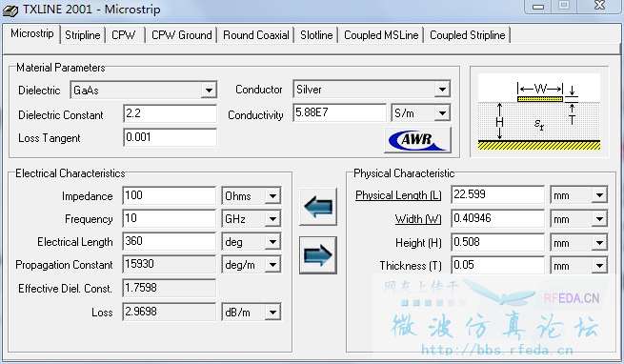Image resolution: width=624 pixels, height=364 pixels.
Task: Expand the Dielectric GaAs dropdown
Action: pos(209,90)
